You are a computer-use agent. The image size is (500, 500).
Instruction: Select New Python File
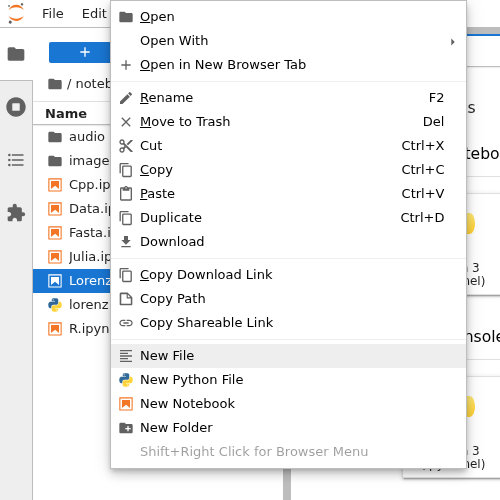click(288, 380)
